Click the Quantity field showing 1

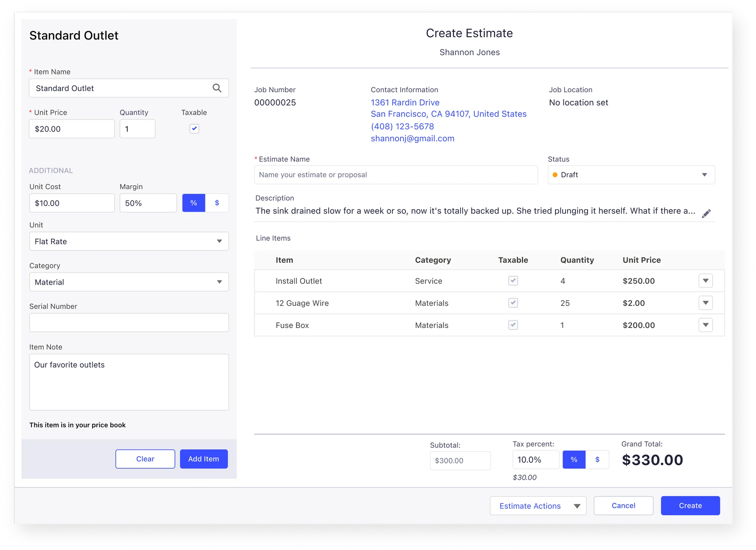pyautogui.click(x=137, y=129)
